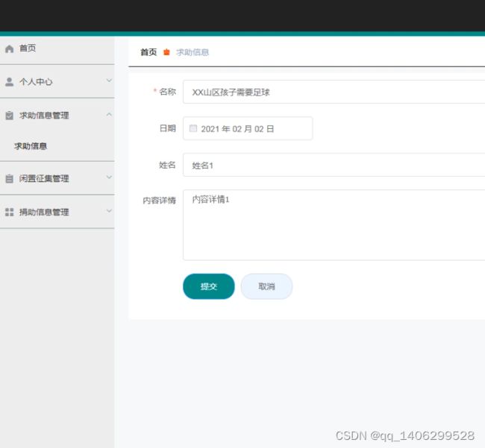Expand the 捐助信息管理 chevron arrow
485x448 pixels.
point(109,211)
